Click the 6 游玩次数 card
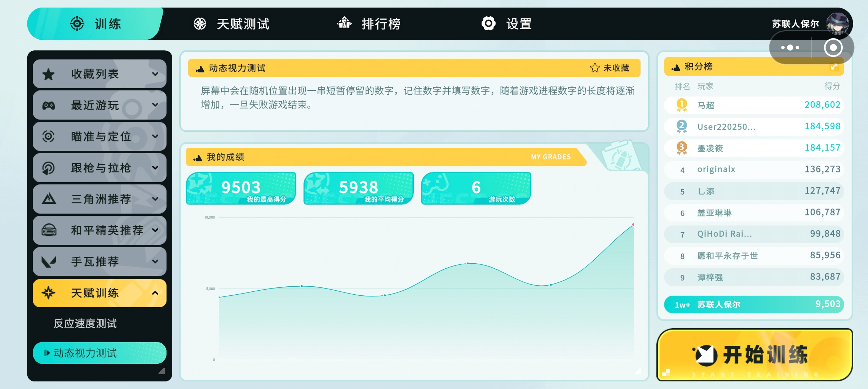 pos(476,188)
